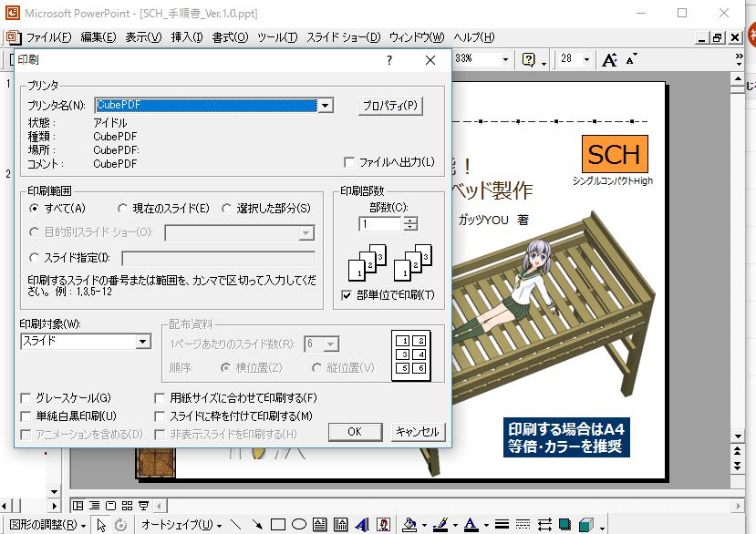Screen dimensions: 756x534
Task: Open the 3-D settings icon
Action: (585, 524)
